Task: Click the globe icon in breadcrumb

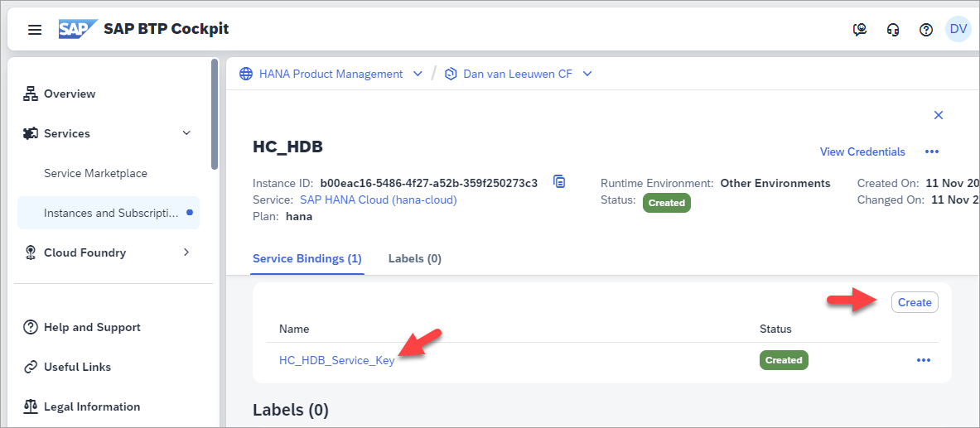Action: click(x=247, y=74)
